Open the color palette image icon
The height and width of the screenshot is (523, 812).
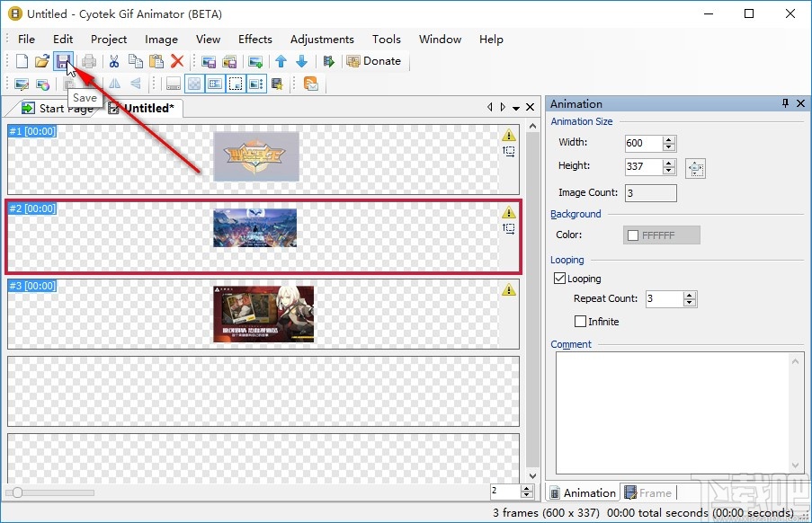(x=42, y=84)
